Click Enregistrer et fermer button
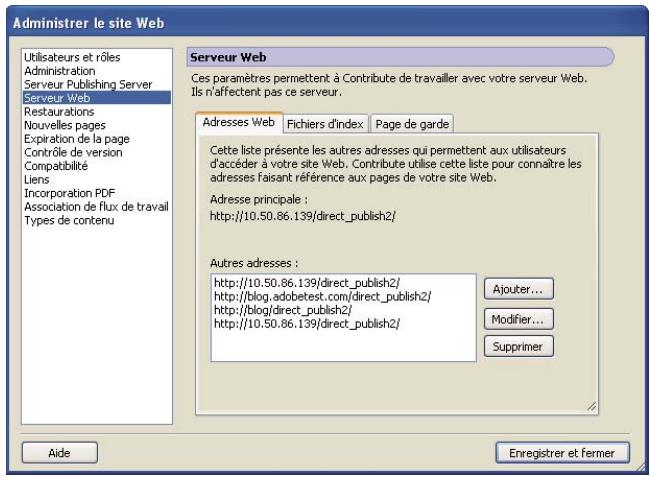 coord(562,453)
